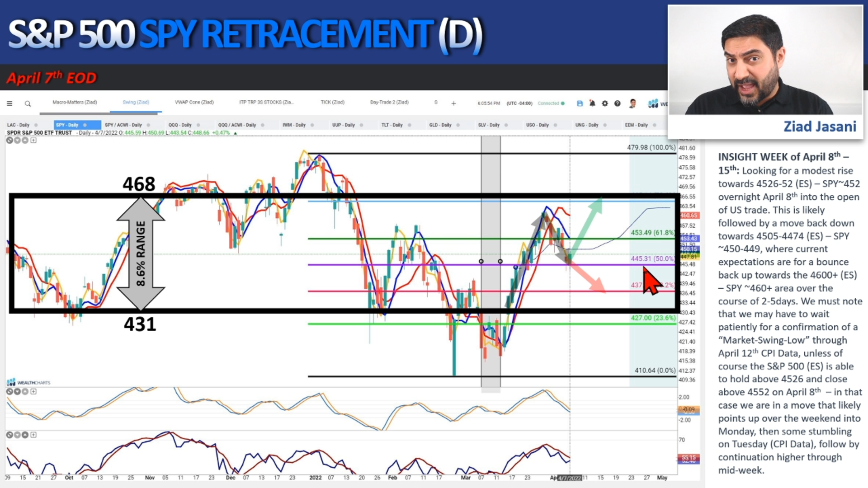Screen dimensions: 868x488
Task: Toggle the dot beside GLD - Daily
Action: (x=458, y=125)
